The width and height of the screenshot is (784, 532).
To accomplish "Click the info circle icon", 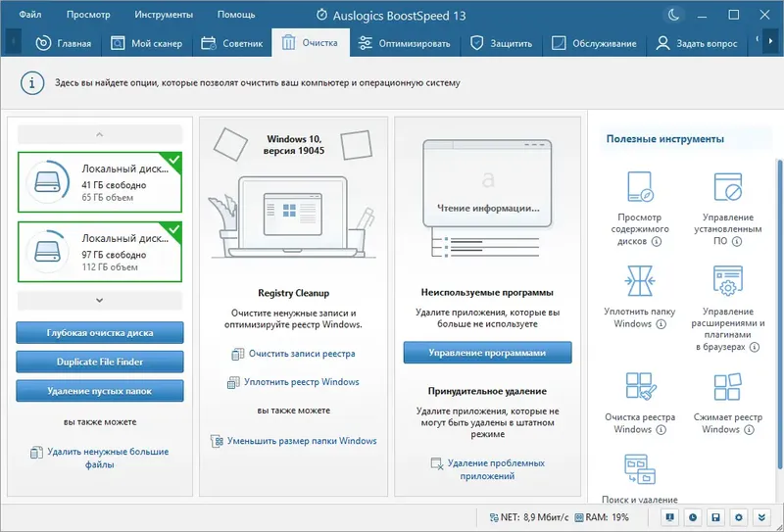I will tap(32, 83).
